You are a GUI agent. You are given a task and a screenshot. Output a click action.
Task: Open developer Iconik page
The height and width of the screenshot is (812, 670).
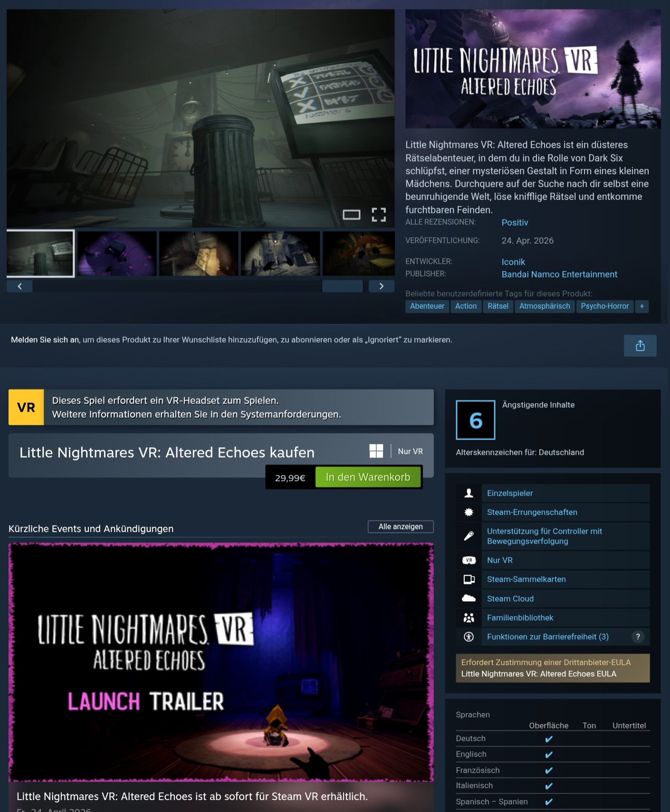tap(513, 262)
